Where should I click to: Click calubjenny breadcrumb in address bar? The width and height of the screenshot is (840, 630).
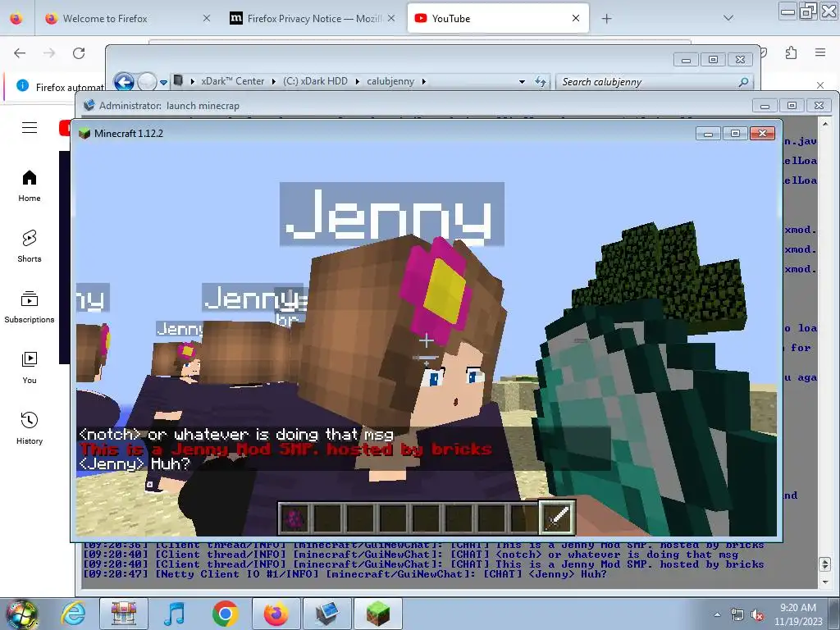click(x=390, y=81)
